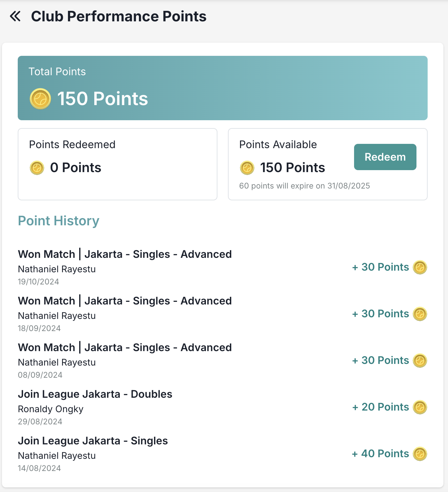Click the coin icon beside Total Points

point(40,99)
